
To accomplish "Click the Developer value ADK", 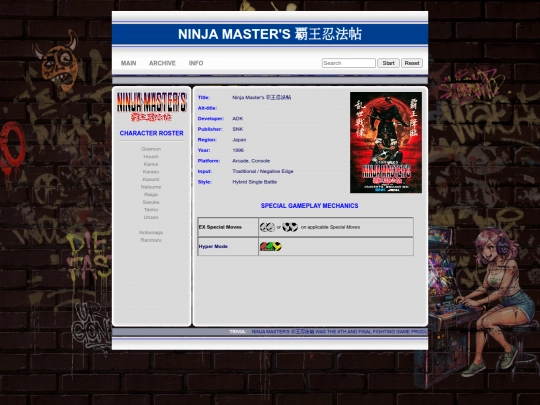I will [238, 118].
